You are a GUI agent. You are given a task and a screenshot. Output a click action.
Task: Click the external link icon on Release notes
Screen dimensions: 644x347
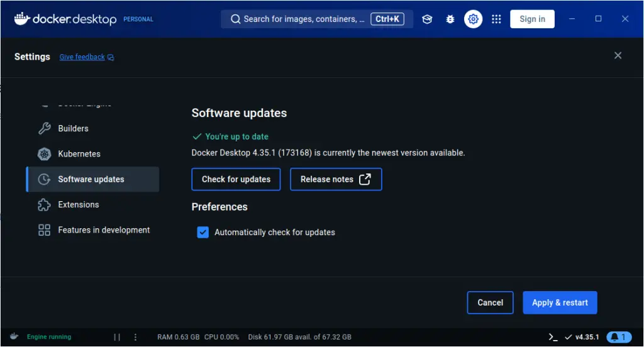[365, 179]
